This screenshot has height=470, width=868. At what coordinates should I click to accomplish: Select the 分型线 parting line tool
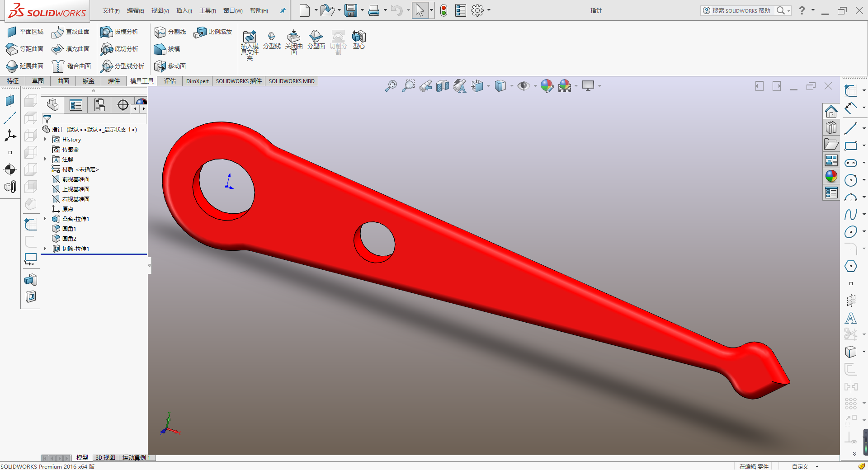[272, 40]
